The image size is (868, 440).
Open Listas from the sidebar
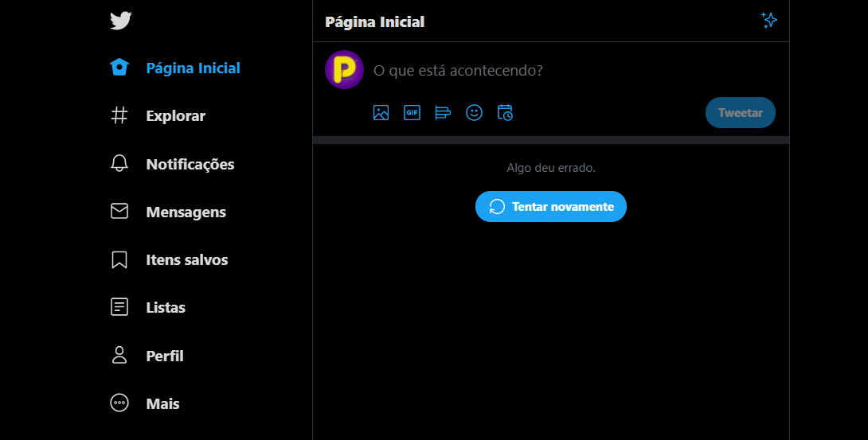click(x=166, y=308)
